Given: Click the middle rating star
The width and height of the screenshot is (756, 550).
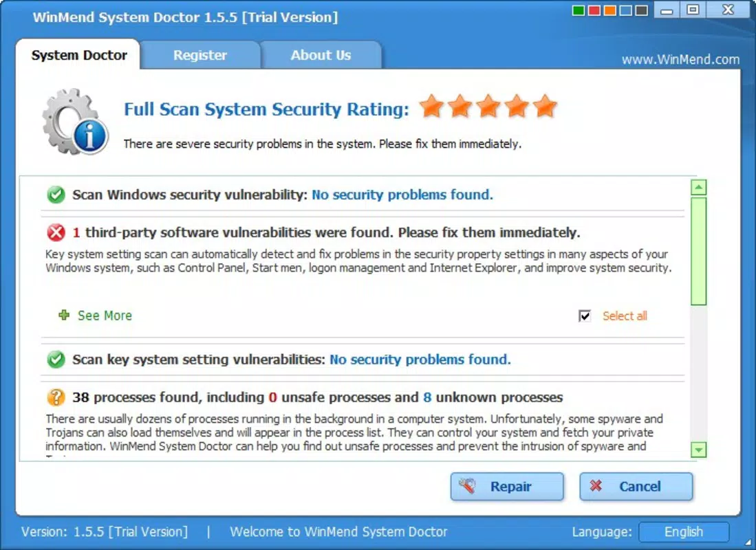Looking at the screenshot, I should tap(488, 106).
